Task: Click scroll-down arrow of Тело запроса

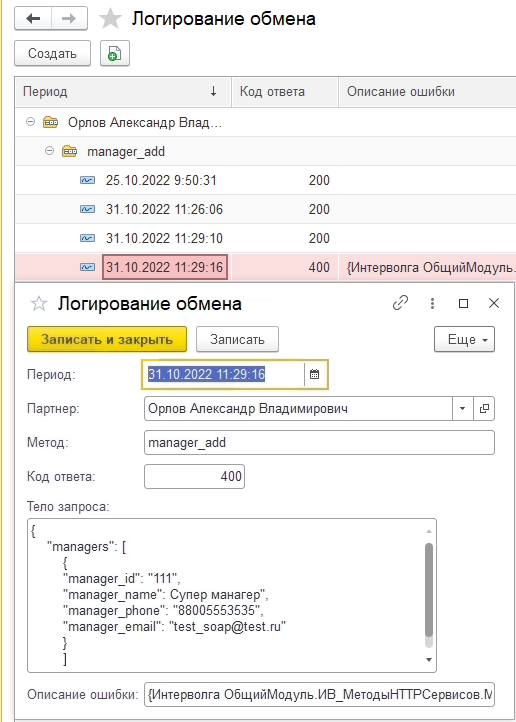Action: [x=429, y=660]
